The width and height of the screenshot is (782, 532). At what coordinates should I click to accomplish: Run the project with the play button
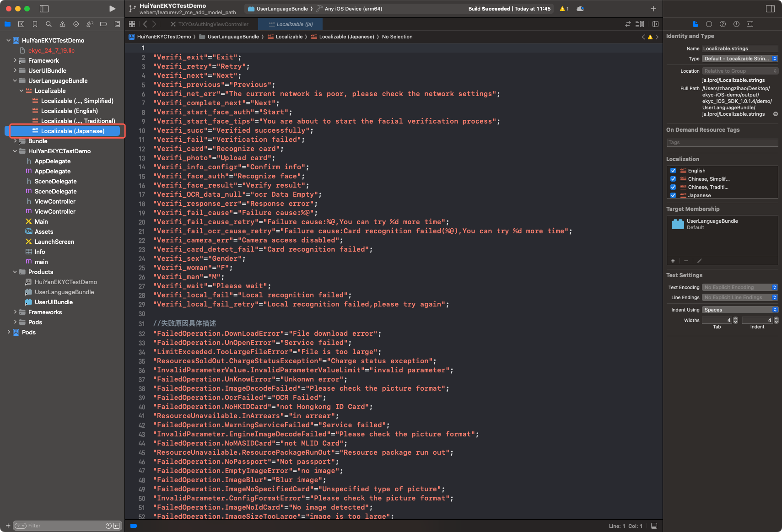tap(113, 9)
